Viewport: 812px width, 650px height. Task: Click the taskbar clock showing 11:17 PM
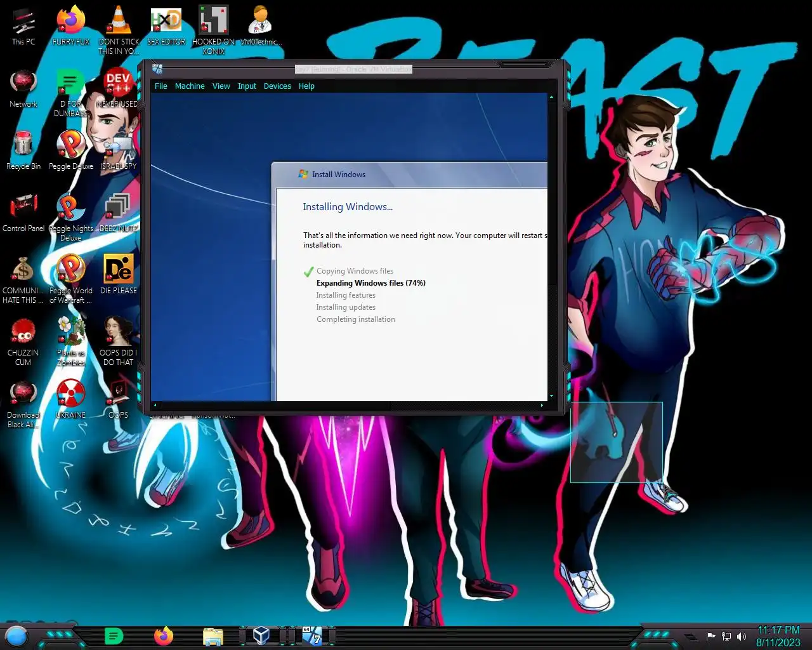tap(778, 636)
